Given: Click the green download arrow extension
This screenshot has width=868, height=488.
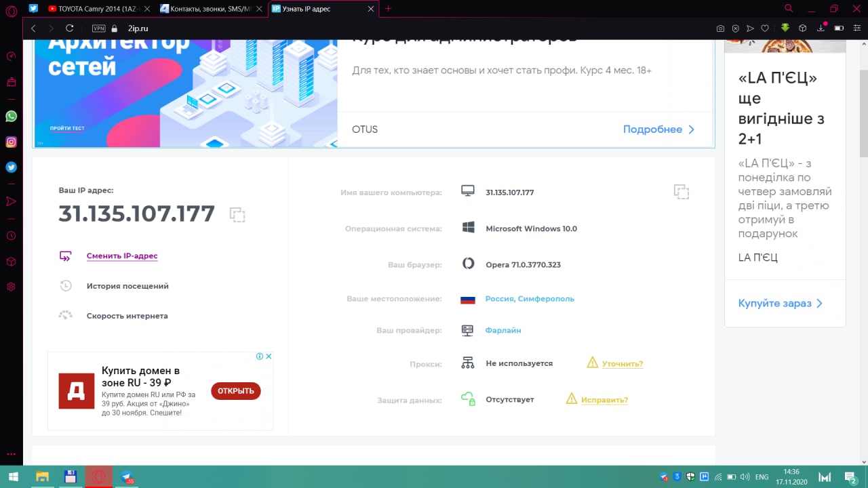Looking at the screenshot, I should tap(785, 28).
